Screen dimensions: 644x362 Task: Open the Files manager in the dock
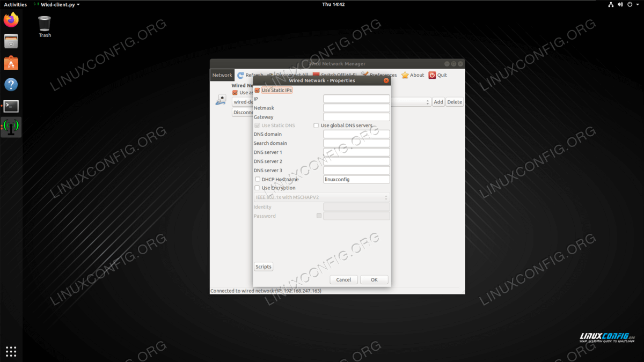tap(11, 41)
